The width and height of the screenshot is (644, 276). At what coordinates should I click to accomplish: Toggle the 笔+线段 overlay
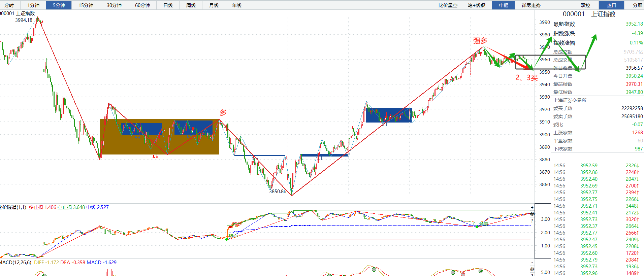pyautogui.click(x=477, y=5)
